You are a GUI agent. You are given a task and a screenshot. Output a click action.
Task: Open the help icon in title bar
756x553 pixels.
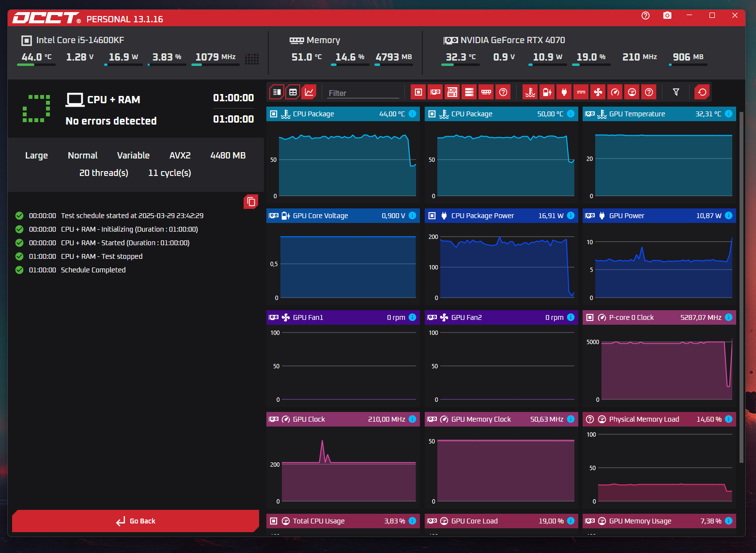tap(645, 16)
